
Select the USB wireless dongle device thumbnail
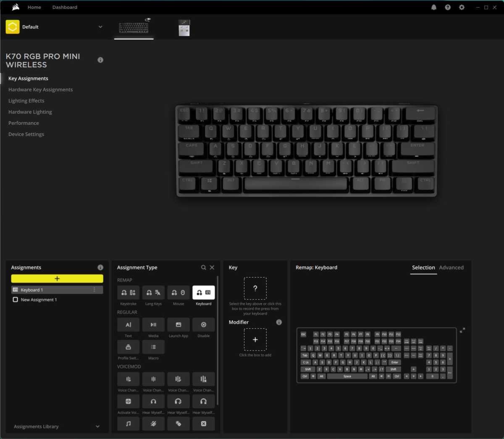pos(184,28)
